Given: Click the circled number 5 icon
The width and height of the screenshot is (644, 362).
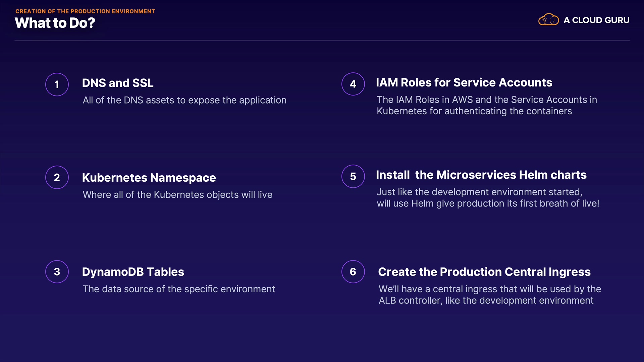Looking at the screenshot, I should (353, 176).
